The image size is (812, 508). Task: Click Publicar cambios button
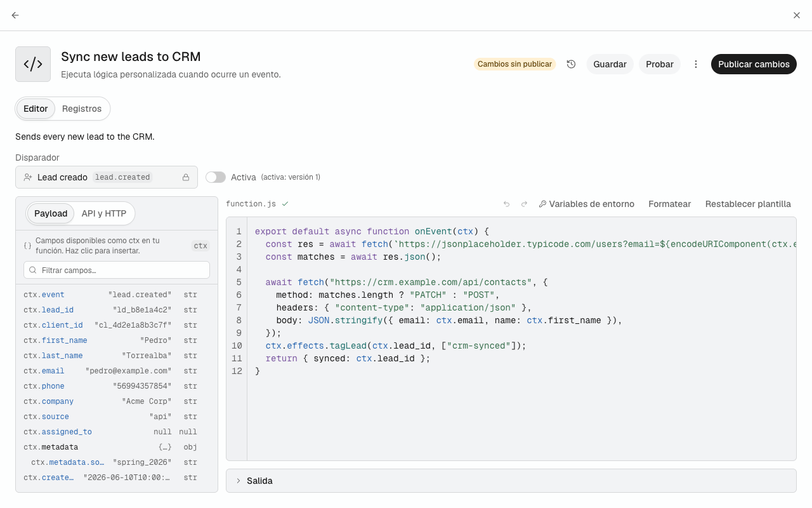(754, 64)
